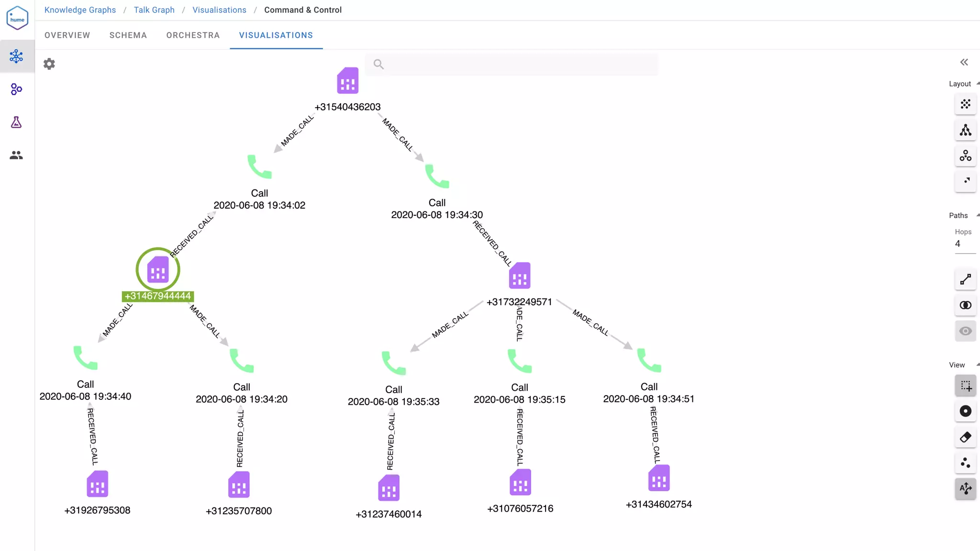This screenshot has width=980, height=551.
Task: Click the shortest path tool icon
Action: [965, 280]
